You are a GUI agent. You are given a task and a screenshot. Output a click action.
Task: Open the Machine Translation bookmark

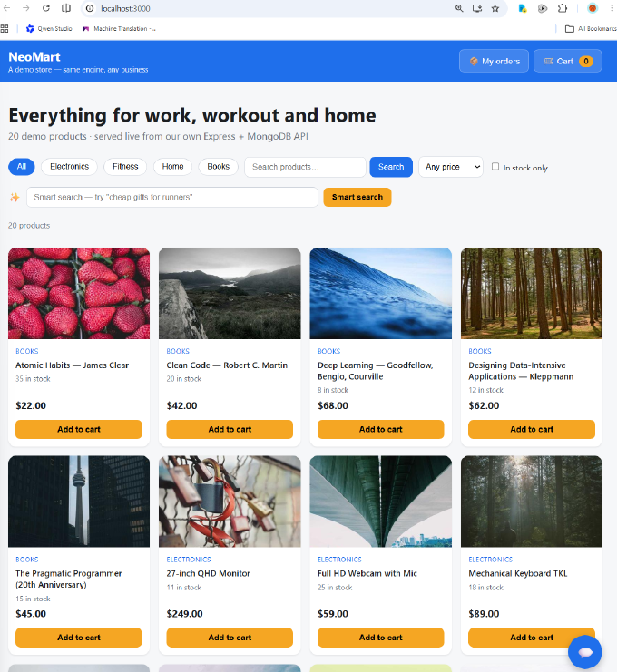click(119, 29)
